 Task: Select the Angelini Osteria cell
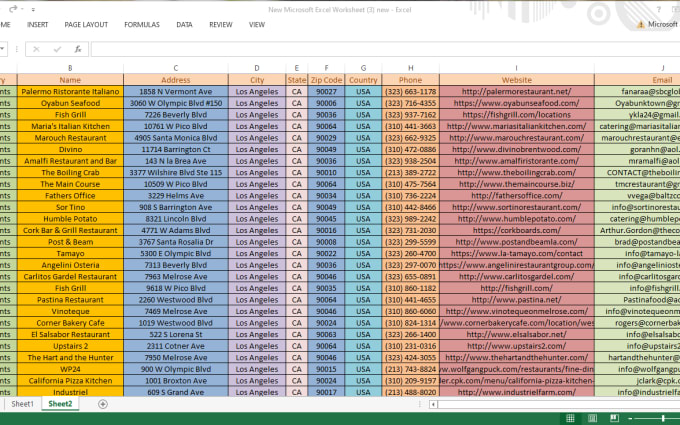(70, 265)
